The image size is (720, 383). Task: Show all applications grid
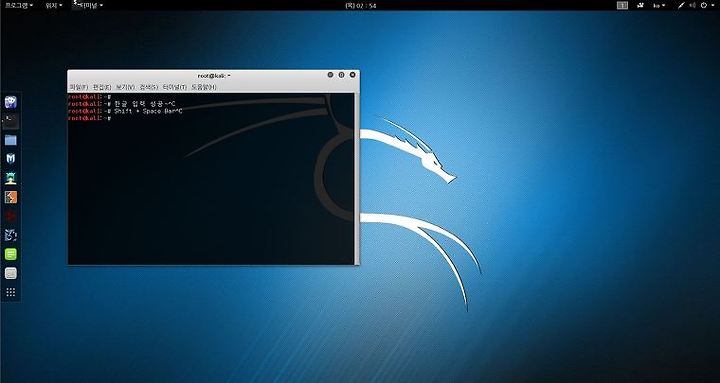point(11,292)
